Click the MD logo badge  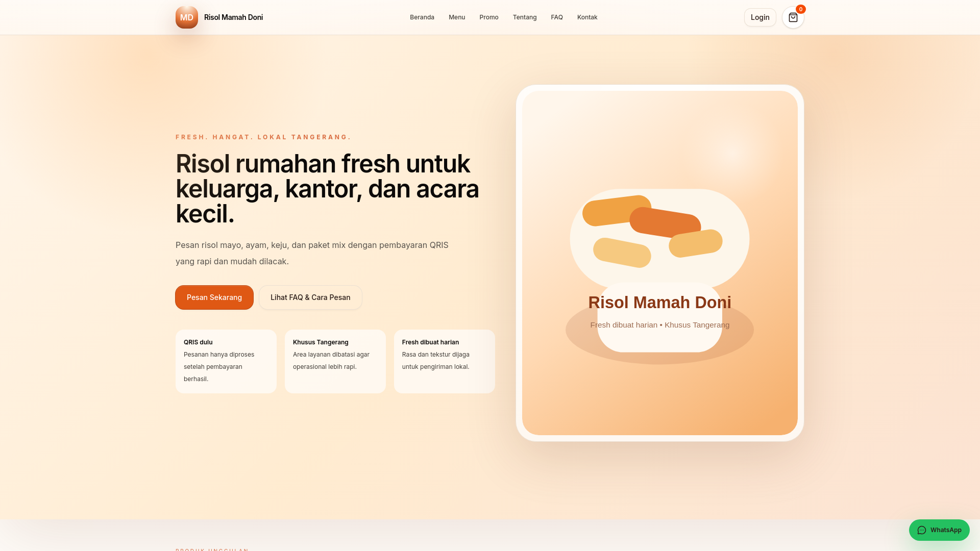point(187,17)
